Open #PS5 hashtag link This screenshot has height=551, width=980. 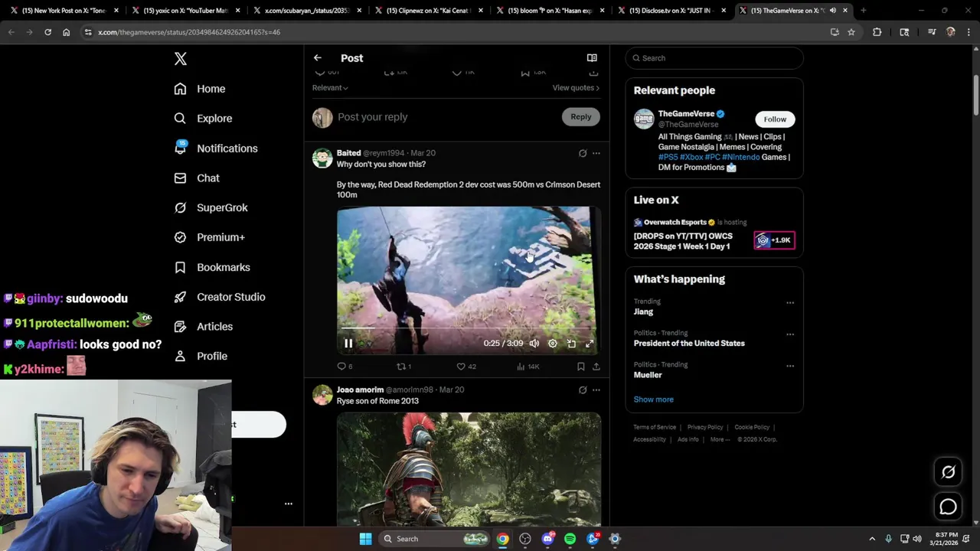668,157
